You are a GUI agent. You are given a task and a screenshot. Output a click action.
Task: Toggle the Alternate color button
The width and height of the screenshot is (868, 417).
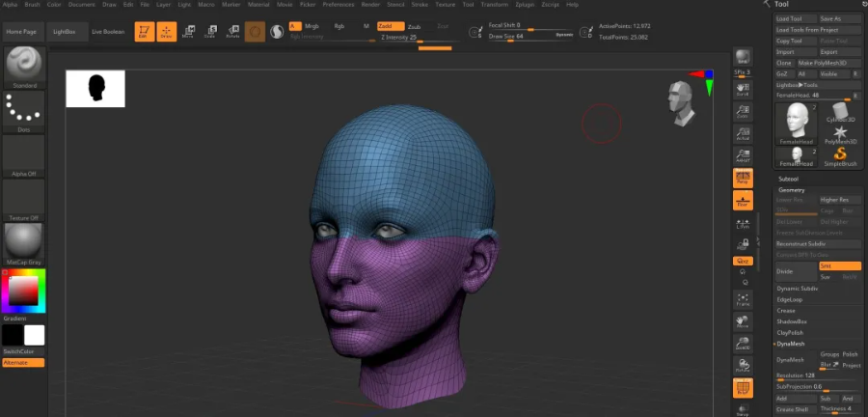(23, 363)
